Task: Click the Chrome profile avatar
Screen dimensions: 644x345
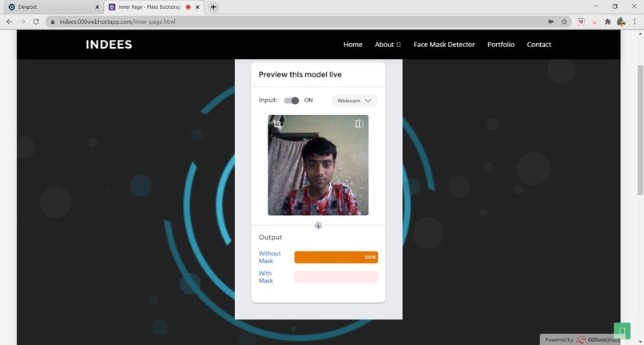Action: [x=621, y=22]
